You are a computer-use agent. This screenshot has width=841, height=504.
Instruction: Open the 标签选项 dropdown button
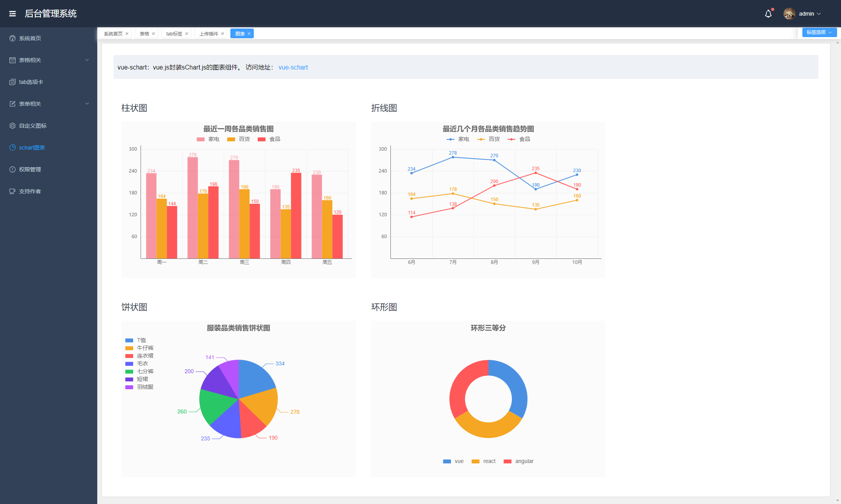pos(819,32)
